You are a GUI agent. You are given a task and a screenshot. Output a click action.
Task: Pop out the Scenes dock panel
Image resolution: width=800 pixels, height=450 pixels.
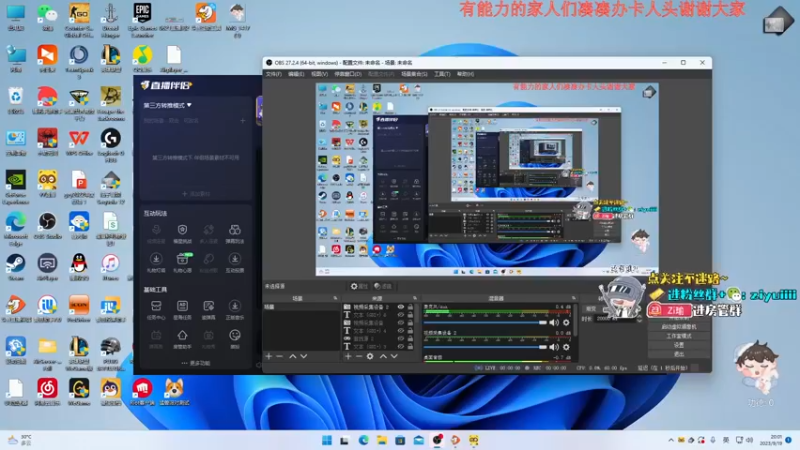[x=335, y=298]
